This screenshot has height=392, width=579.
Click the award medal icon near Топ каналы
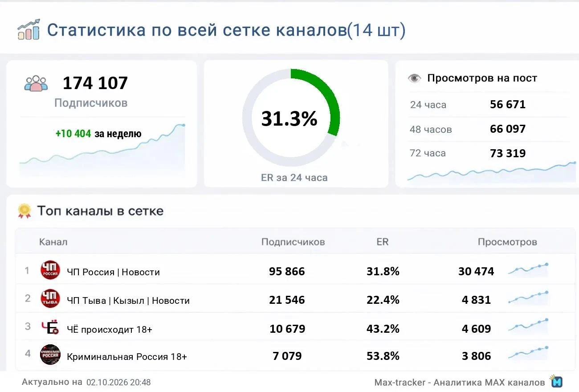(x=24, y=211)
